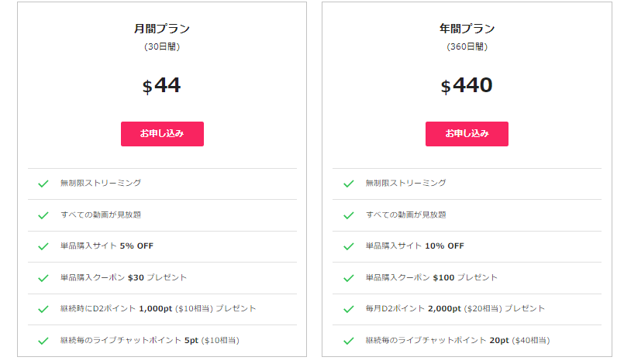This screenshot has width=624, height=364.
Task: Click checkmark next to annual 10% OFF
Action: click(349, 246)
